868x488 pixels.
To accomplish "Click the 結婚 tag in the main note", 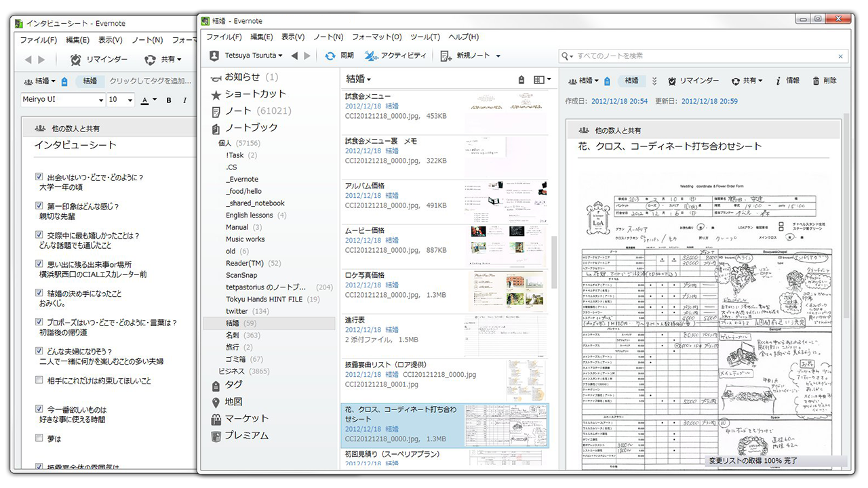I will 631,81.
